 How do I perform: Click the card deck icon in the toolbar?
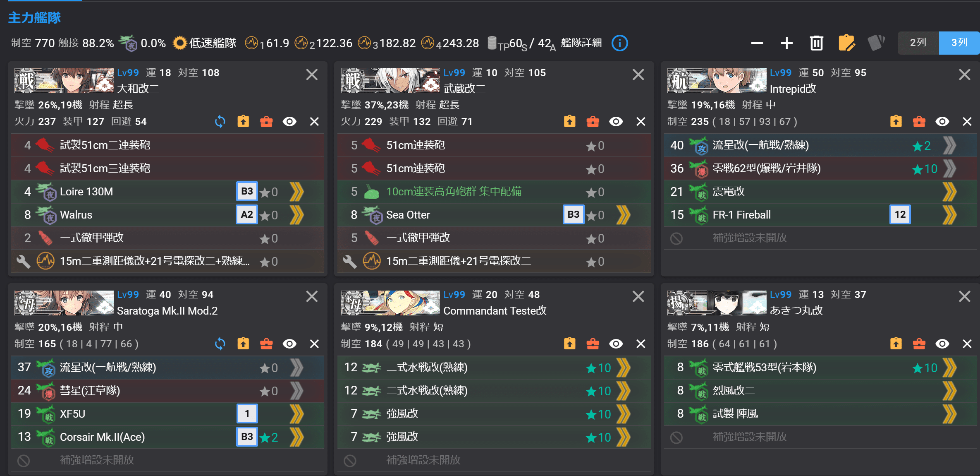click(x=877, y=43)
